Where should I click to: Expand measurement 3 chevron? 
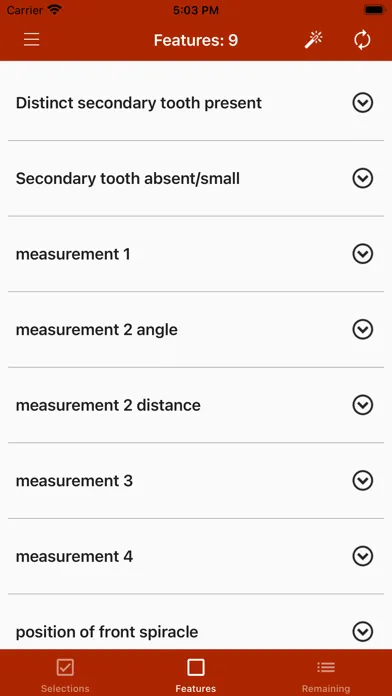pyautogui.click(x=363, y=480)
